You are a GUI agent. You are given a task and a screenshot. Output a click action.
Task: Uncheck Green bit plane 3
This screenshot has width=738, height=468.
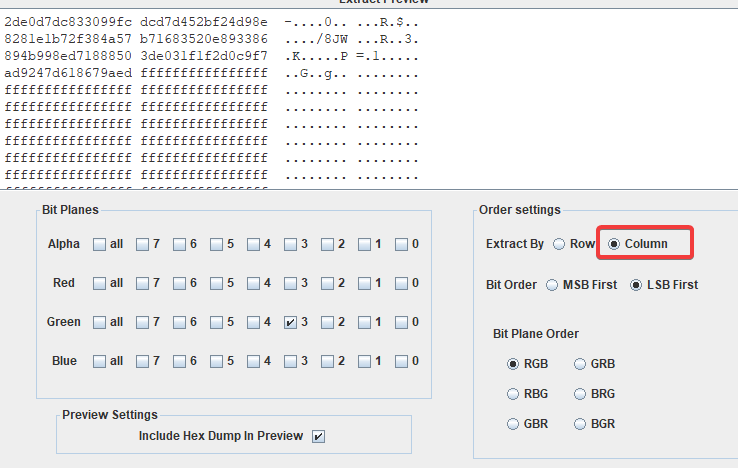[x=290, y=322]
